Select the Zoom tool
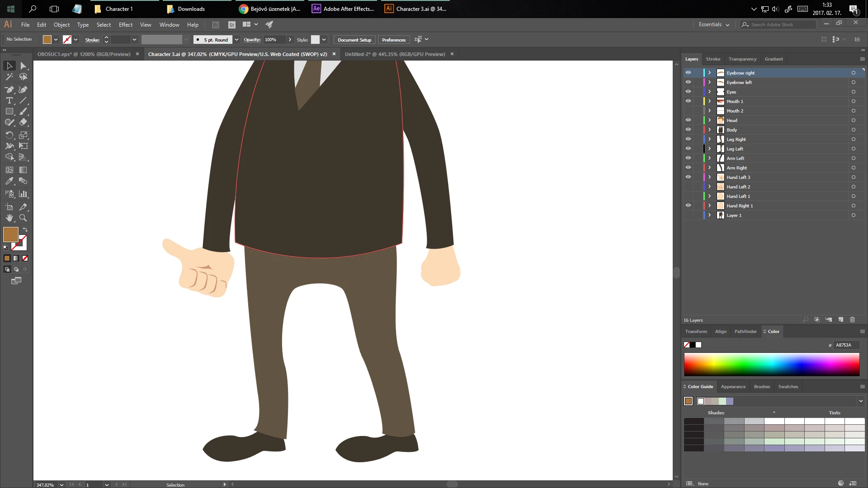 [23, 218]
